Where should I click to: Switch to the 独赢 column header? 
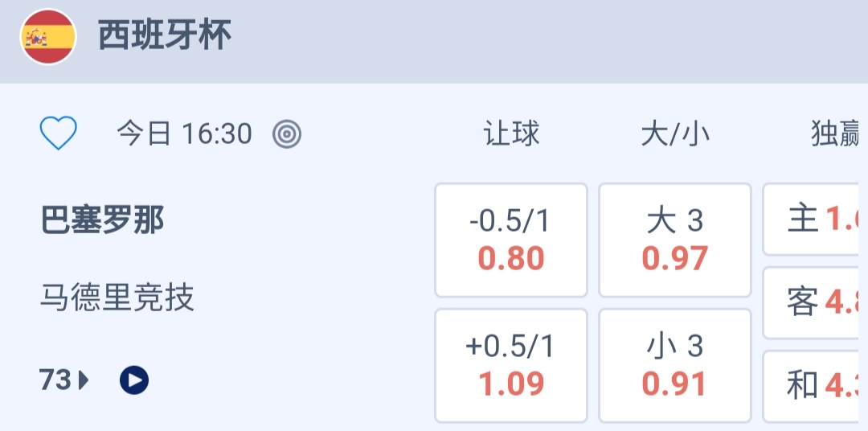click(837, 134)
